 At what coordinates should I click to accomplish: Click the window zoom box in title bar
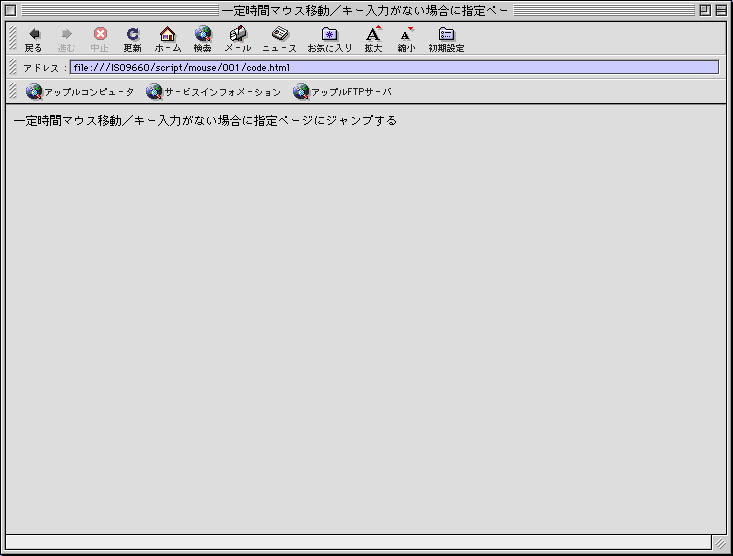pos(705,10)
